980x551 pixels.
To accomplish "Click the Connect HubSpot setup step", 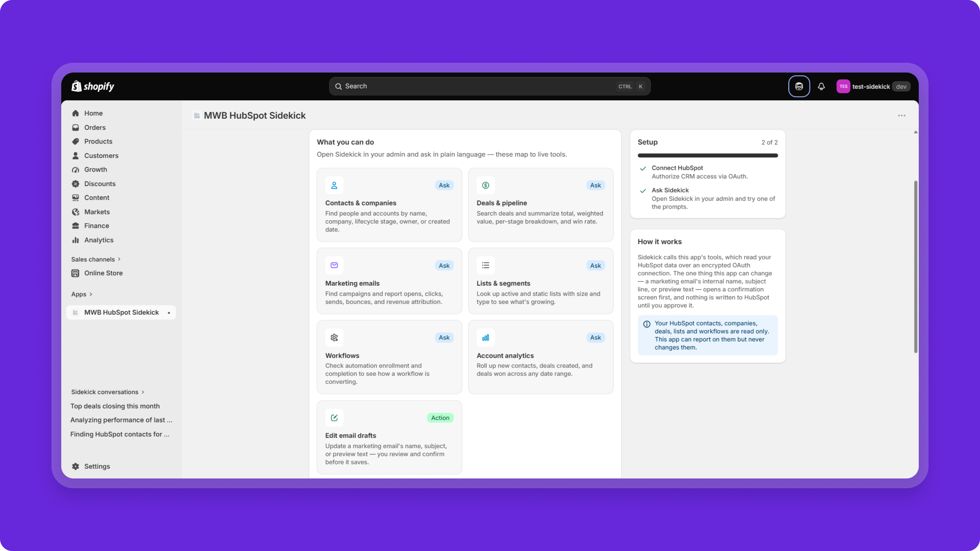I will (x=708, y=172).
